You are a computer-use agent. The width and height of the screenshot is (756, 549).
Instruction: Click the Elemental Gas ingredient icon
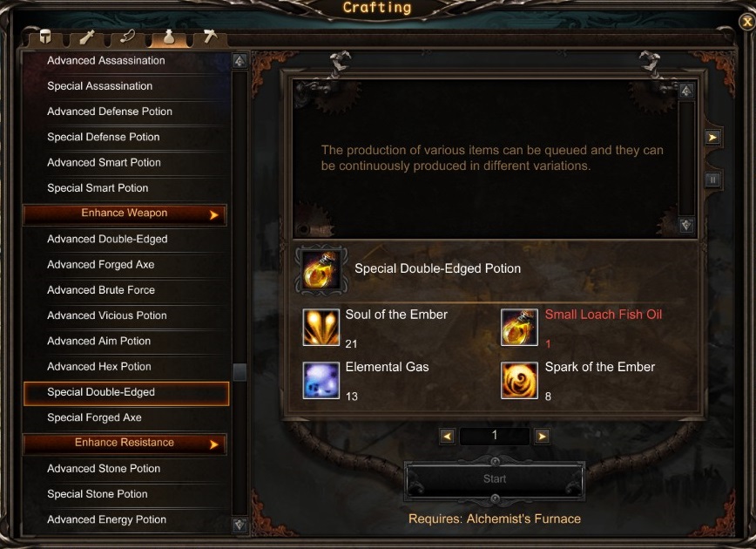pyautogui.click(x=321, y=380)
